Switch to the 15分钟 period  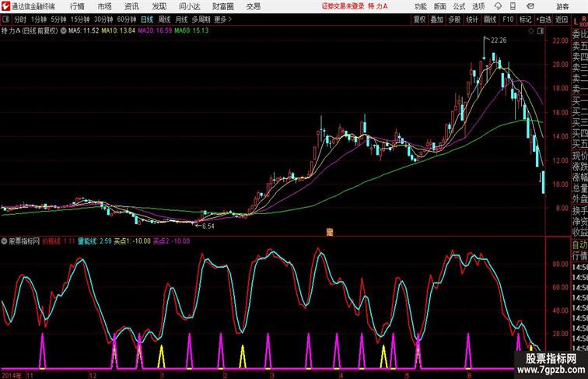pyautogui.click(x=80, y=19)
